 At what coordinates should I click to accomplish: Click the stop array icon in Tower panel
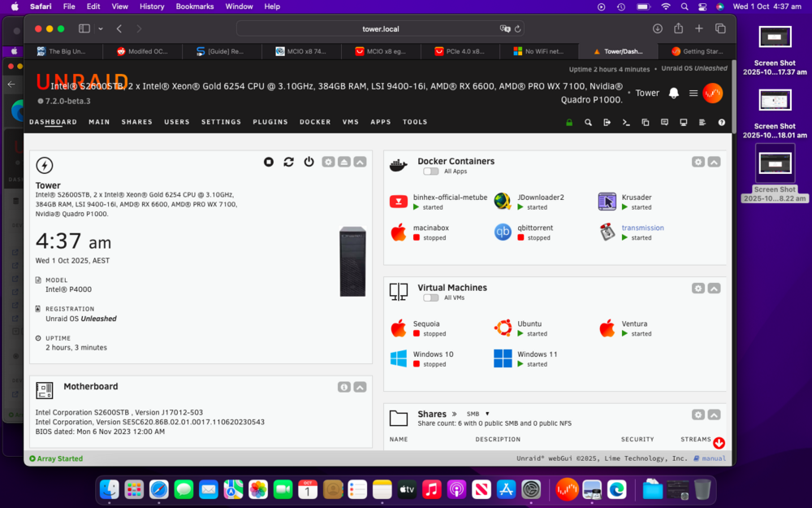click(x=268, y=162)
